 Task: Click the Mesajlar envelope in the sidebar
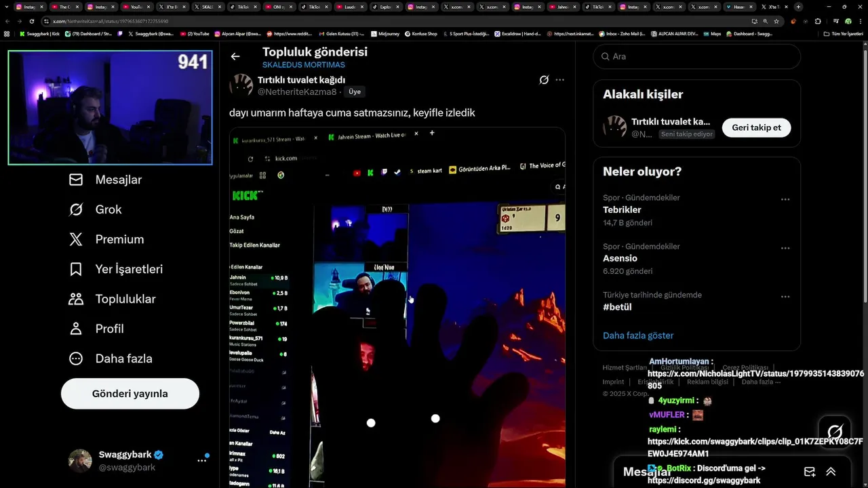pyautogui.click(x=76, y=180)
